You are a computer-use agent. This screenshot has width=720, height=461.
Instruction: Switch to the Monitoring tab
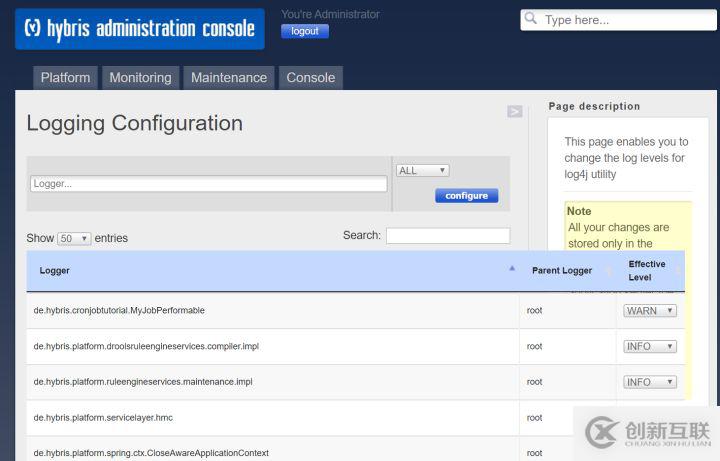click(140, 78)
